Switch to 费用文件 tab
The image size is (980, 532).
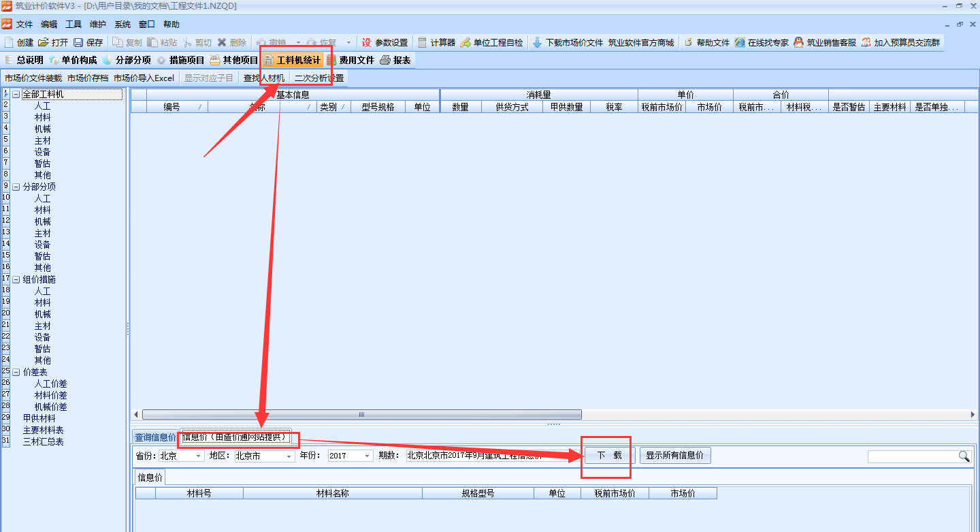(350, 60)
